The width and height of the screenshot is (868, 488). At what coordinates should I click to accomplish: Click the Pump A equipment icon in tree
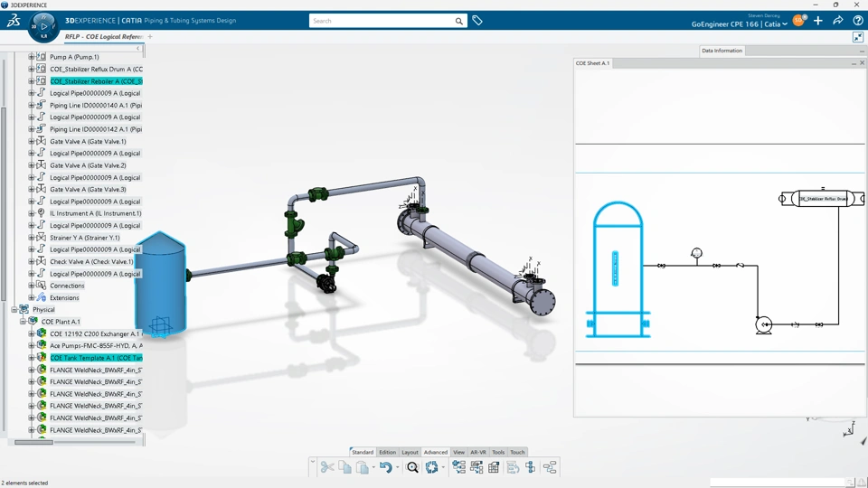click(41, 56)
